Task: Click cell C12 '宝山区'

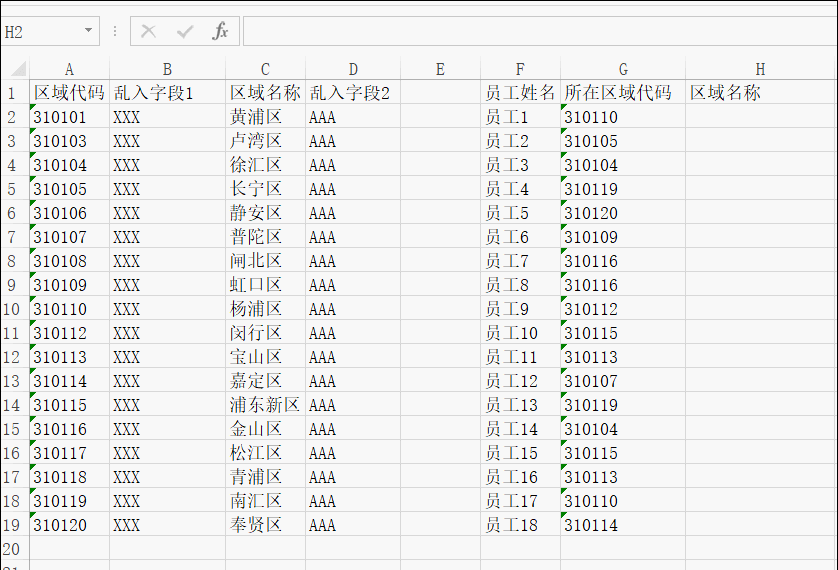Action: coord(266,357)
